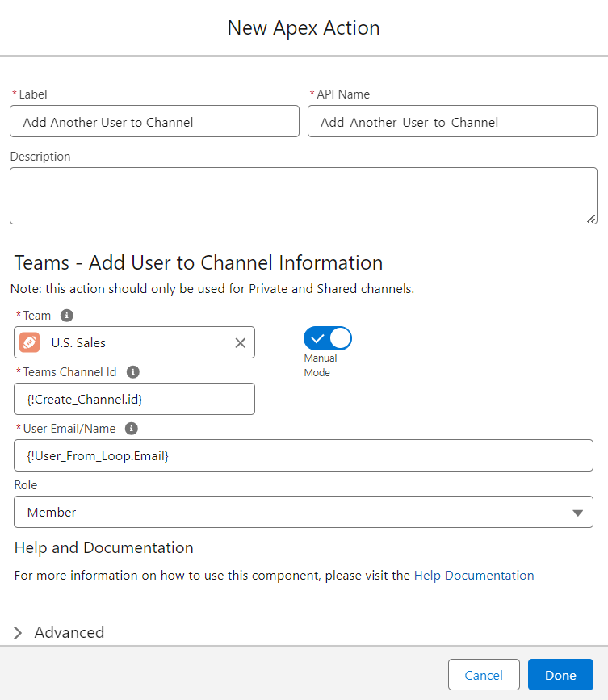Toggle the Manual Mode switch
The image size is (608, 700).
click(328, 338)
